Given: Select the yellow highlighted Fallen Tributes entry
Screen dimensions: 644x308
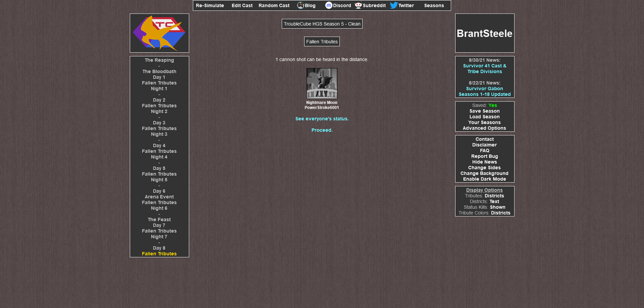Looking at the screenshot, I should coord(159,254).
